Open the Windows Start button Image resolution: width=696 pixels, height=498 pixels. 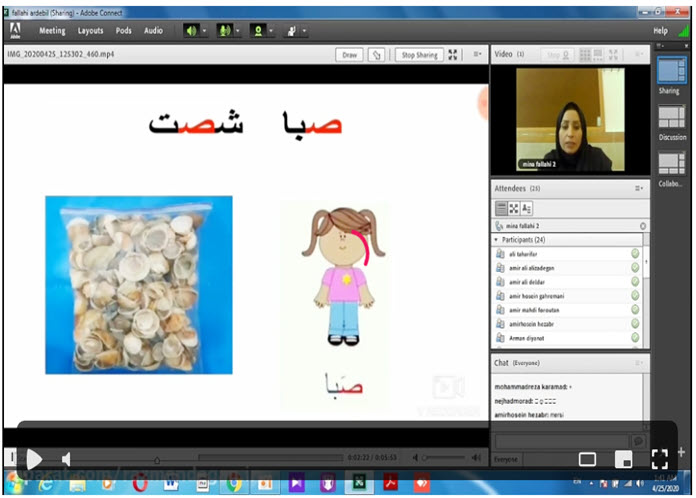point(15,483)
